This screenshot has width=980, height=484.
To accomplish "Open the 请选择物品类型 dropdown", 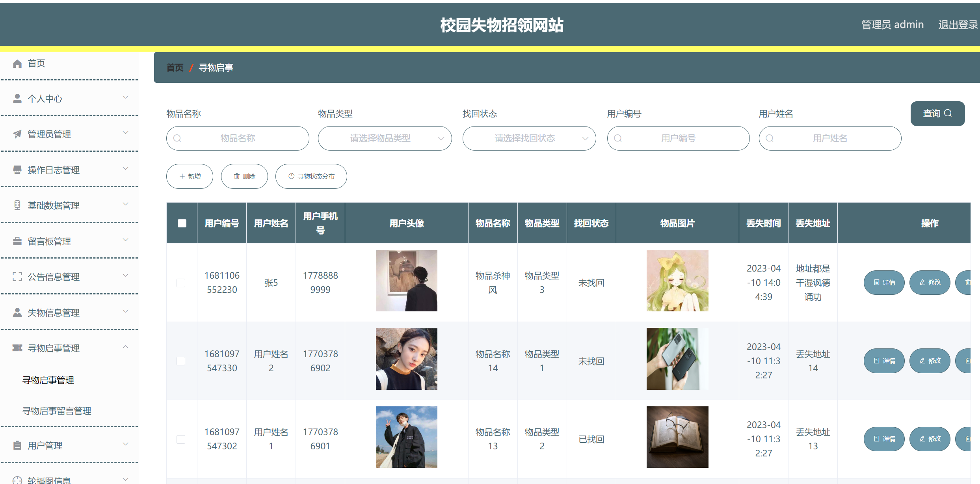I will [385, 138].
